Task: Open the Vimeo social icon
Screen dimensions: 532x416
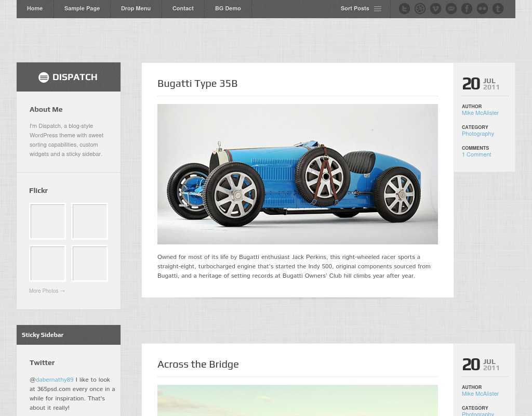Action: tap(435, 9)
